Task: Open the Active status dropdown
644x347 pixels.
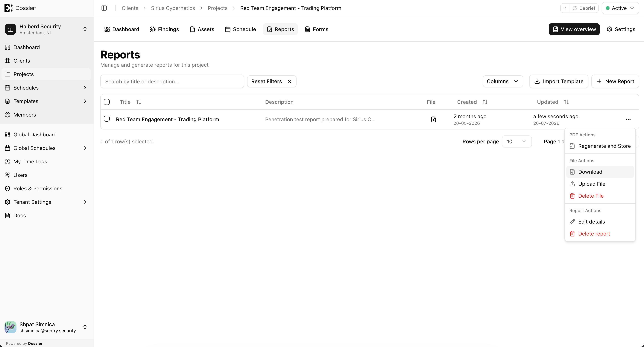Action: (x=620, y=8)
